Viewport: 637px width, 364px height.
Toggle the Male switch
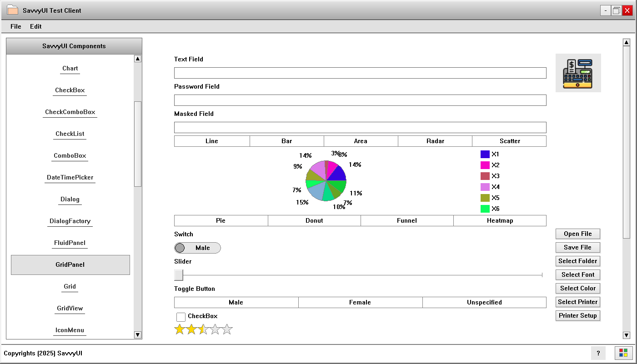click(197, 248)
